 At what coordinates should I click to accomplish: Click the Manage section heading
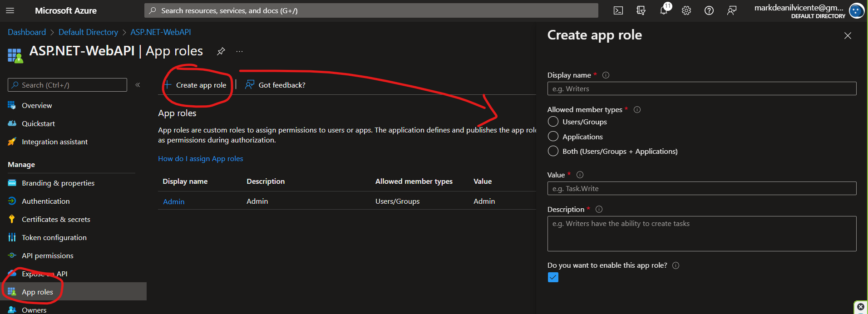pos(21,164)
